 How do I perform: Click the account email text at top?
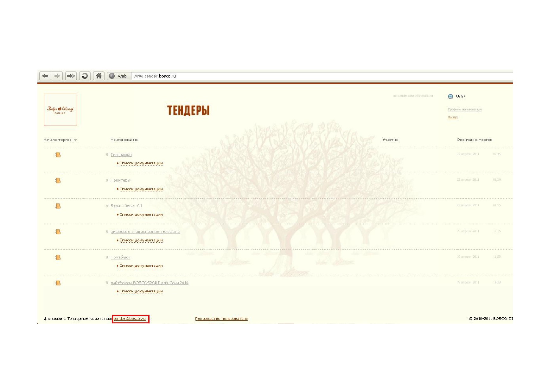413,96
